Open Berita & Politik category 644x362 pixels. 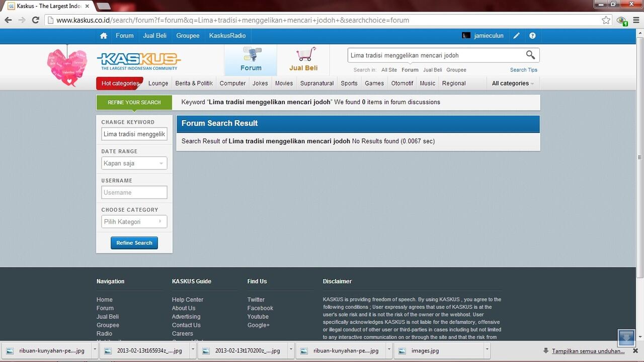click(x=194, y=83)
